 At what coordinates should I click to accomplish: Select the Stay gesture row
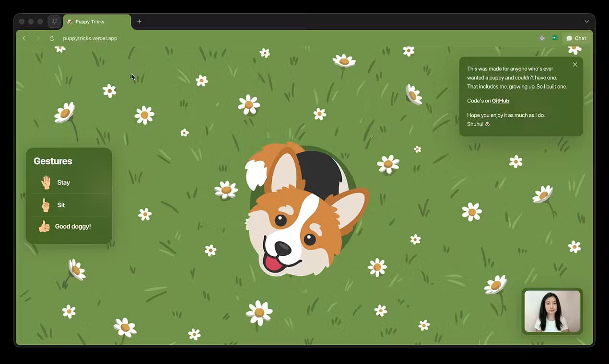(70, 182)
